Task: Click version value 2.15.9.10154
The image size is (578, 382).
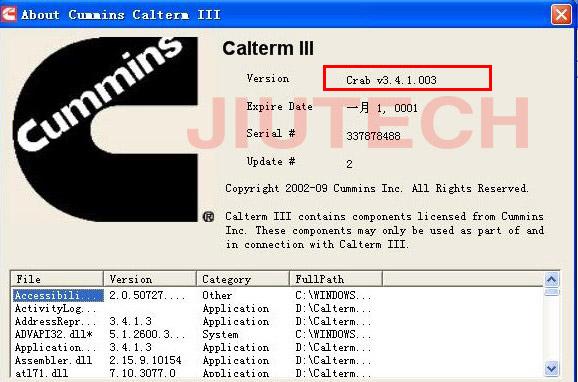Action: (x=145, y=360)
